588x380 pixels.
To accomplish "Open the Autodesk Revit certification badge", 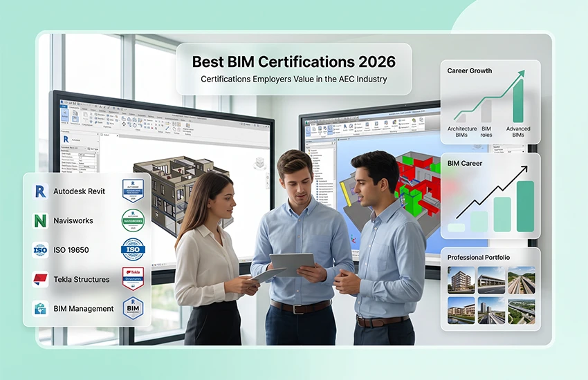I will 133,191.
